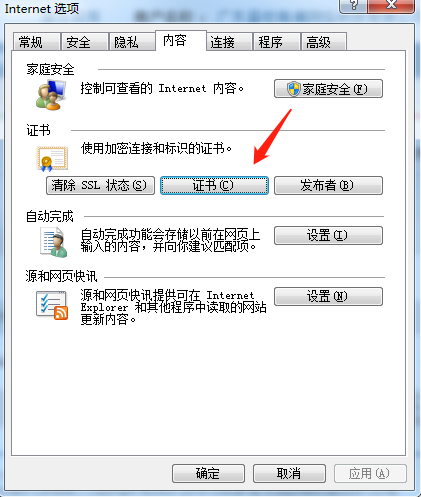
Task: Open the 程序 tab
Action: 277,42
